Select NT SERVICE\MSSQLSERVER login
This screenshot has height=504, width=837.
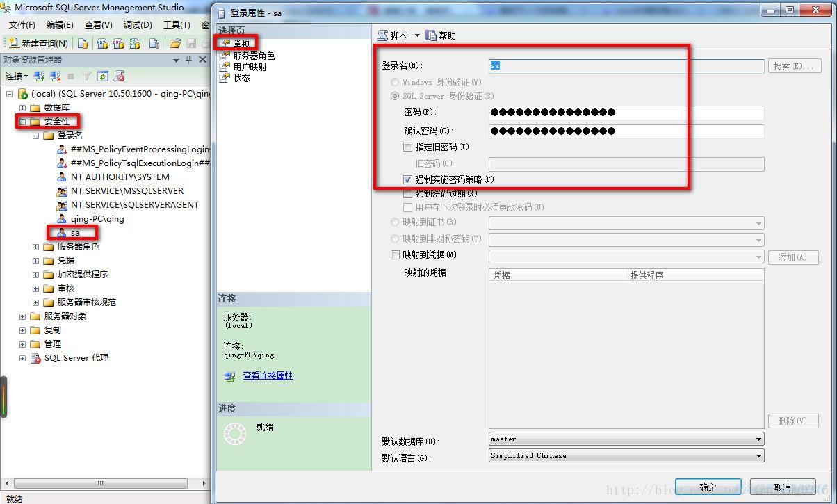click(x=127, y=190)
